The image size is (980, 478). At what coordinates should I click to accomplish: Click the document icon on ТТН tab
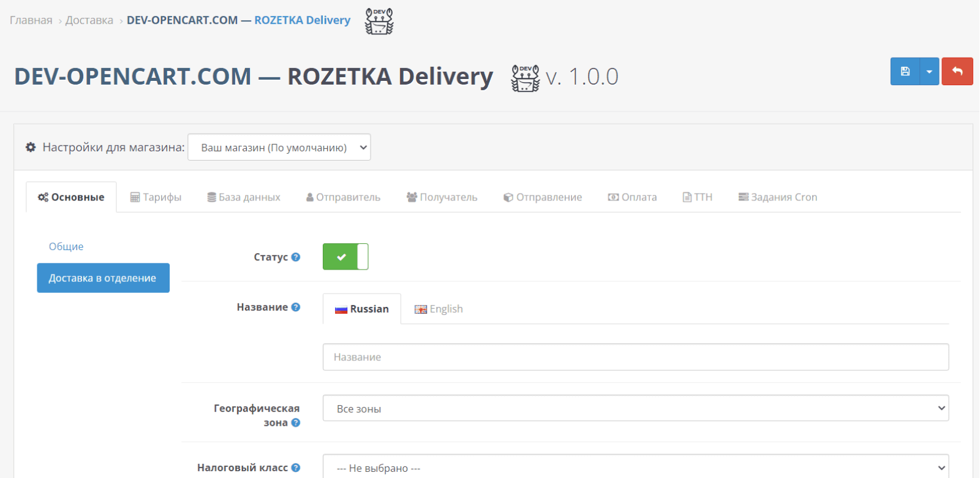click(x=687, y=197)
